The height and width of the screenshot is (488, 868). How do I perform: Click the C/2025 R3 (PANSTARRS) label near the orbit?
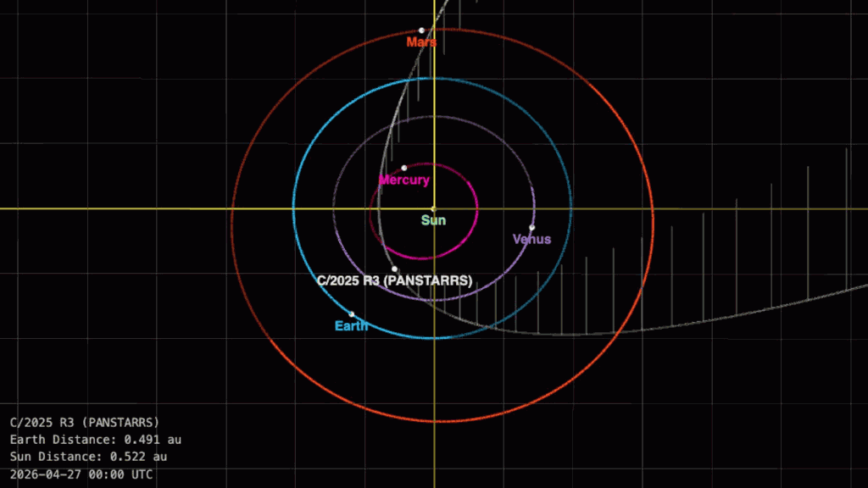[x=394, y=281]
